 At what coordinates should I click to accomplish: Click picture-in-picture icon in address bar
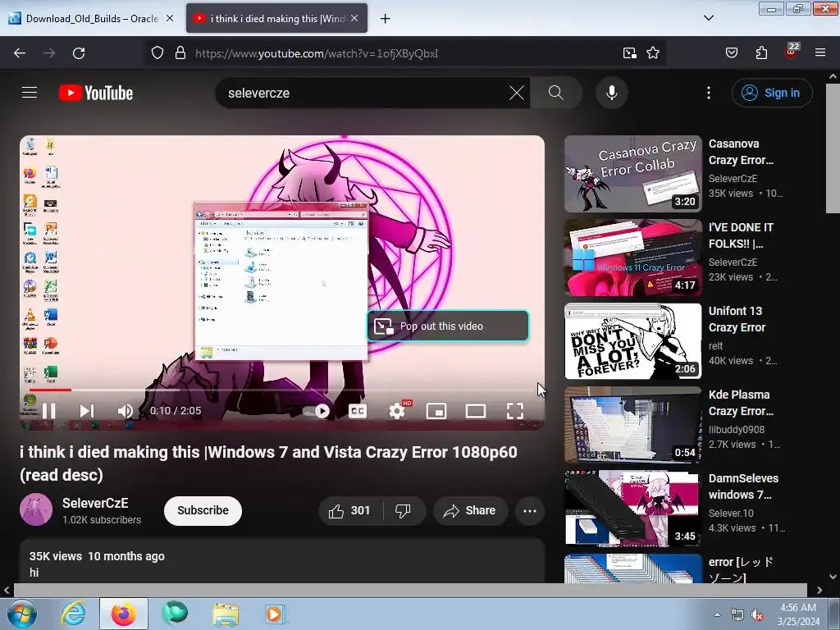point(629,53)
